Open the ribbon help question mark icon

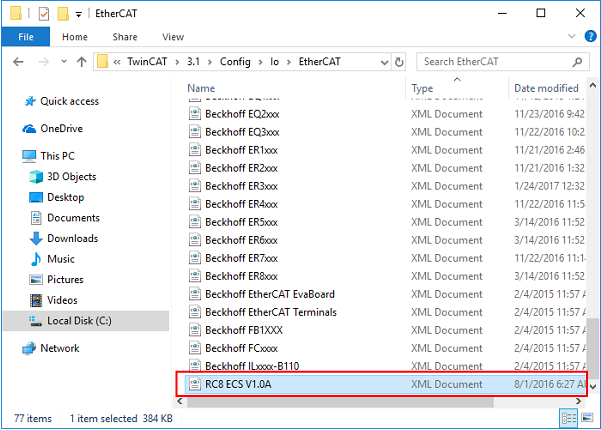[589, 37]
